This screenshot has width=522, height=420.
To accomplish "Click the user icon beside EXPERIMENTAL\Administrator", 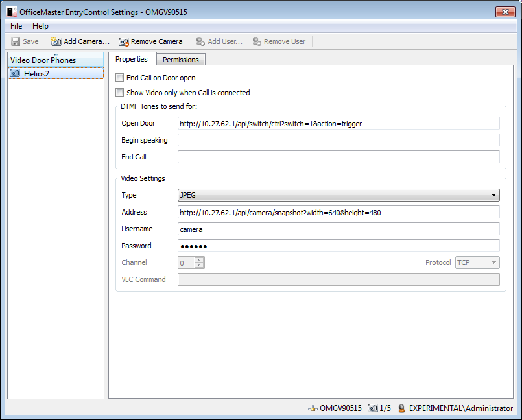I will [401, 408].
